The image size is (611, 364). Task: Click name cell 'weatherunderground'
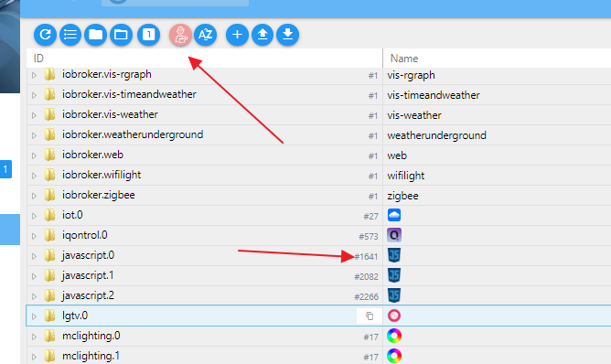coord(436,135)
